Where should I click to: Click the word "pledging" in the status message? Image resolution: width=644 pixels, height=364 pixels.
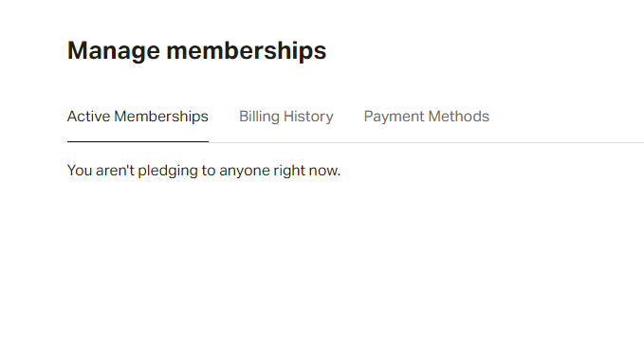[168, 171]
